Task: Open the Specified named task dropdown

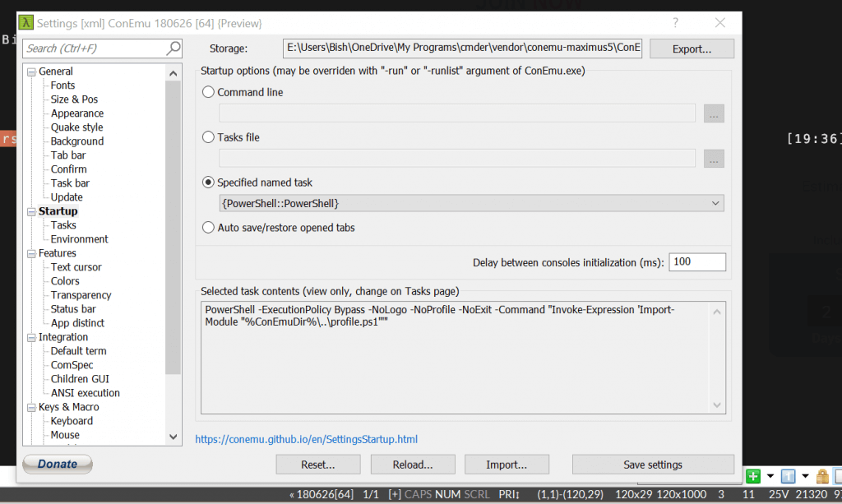Action: click(x=471, y=203)
